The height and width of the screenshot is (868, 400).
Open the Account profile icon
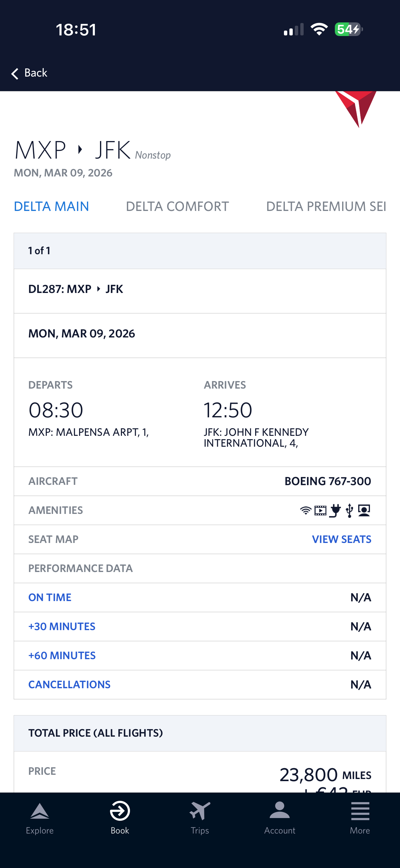coord(280,810)
